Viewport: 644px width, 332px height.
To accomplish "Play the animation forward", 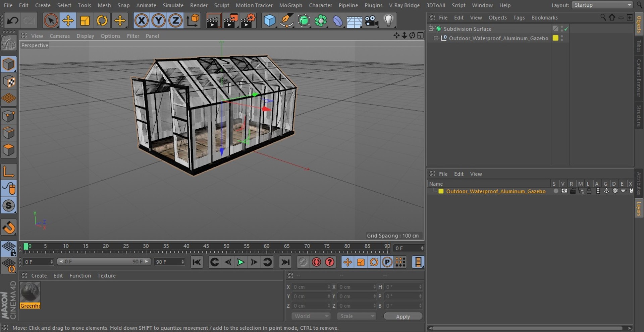I will point(240,262).
